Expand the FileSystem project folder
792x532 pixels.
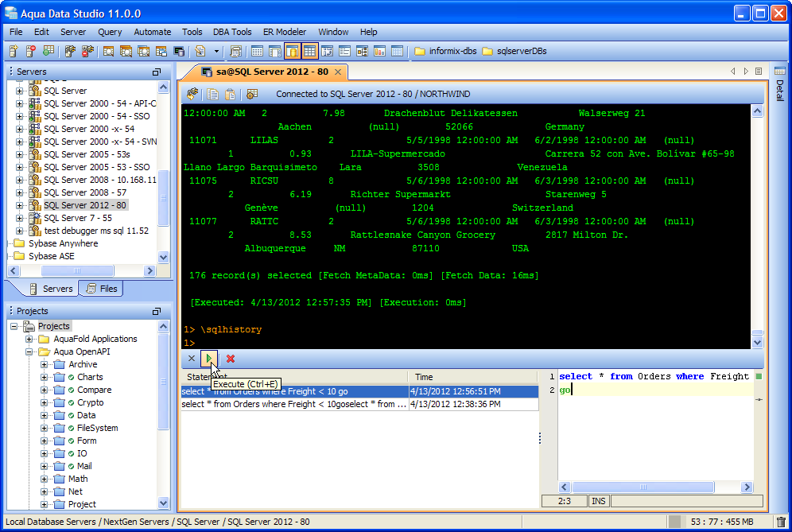(44, 428)
